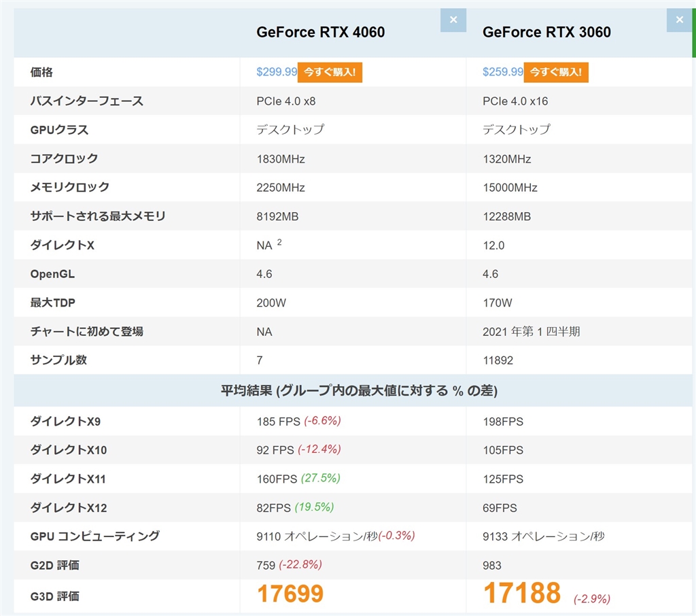Click the 69FPS DirectX12 result

500,508
